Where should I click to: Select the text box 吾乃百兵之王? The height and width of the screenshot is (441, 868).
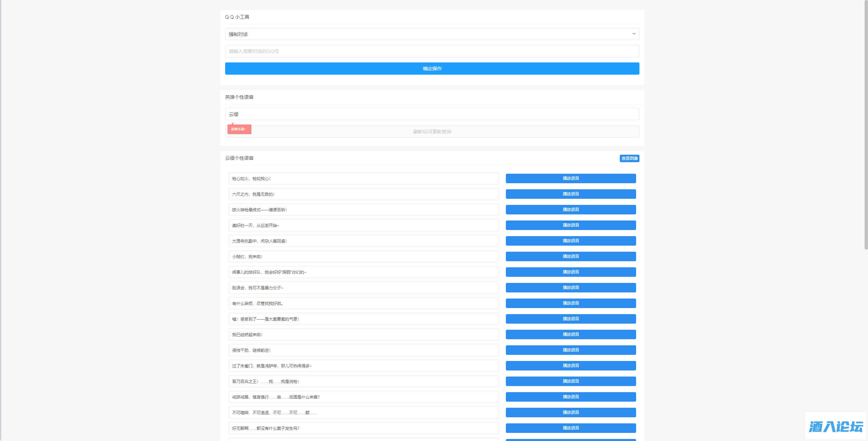click(x=363, y=381)
